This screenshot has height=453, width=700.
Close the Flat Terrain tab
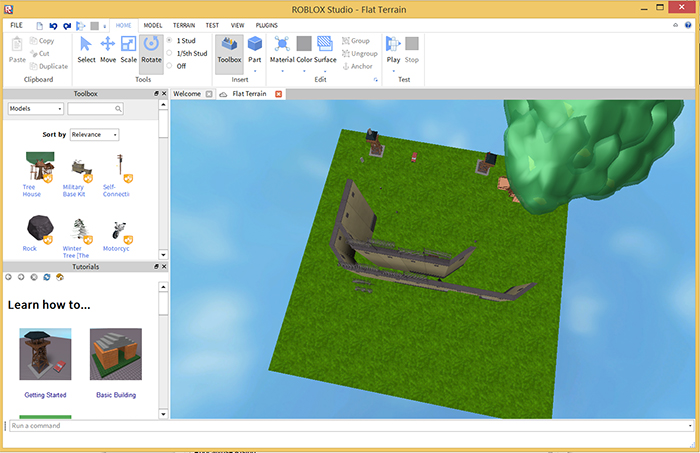point(279,94)
